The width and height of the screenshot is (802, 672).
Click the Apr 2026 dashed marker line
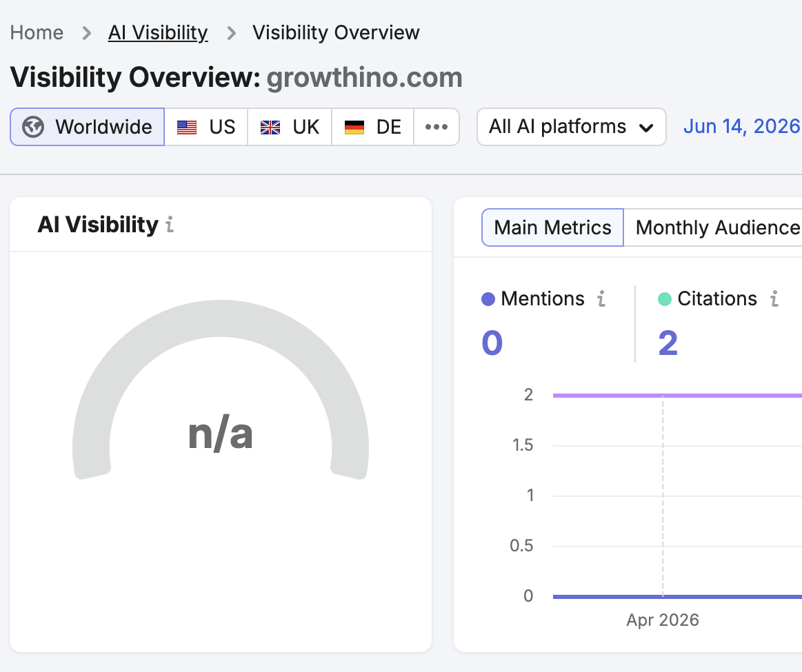663,496
